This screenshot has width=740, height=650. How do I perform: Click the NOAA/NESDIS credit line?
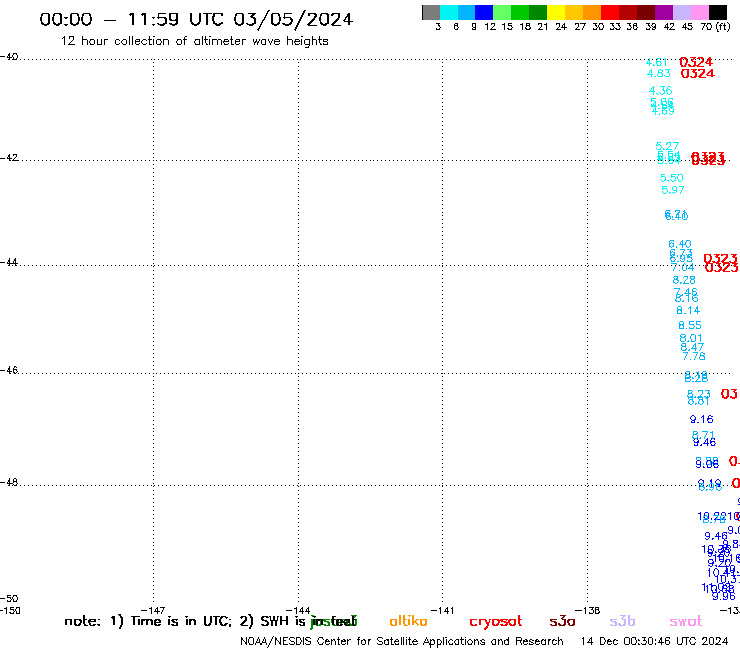click(x=402, y=642)
